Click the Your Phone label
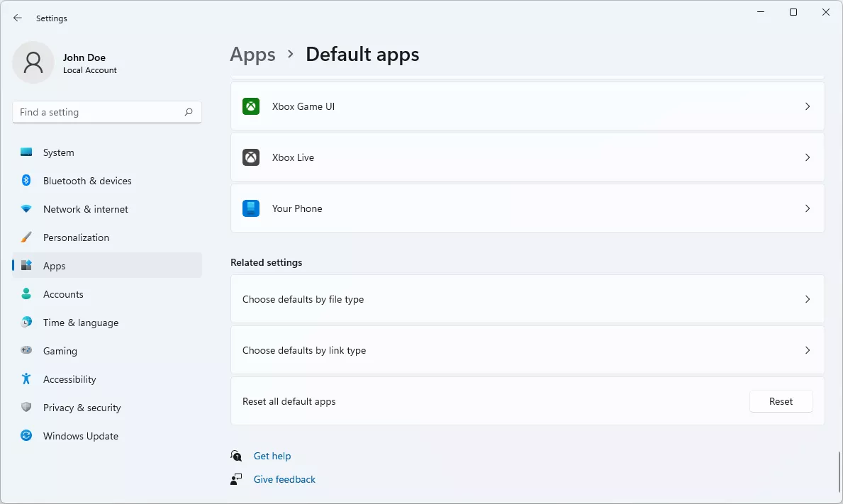The height and width of the screenshot is (504, 843). coord(297,208)
